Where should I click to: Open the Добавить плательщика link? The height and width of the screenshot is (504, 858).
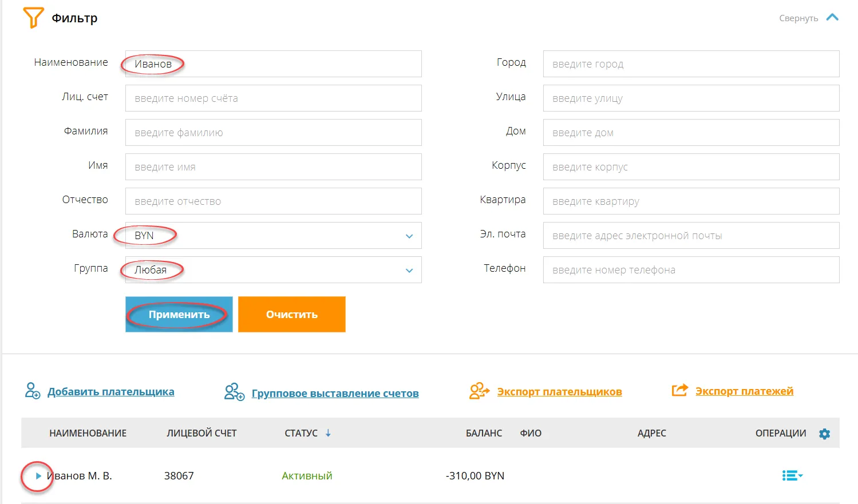(x=110, y=392)
